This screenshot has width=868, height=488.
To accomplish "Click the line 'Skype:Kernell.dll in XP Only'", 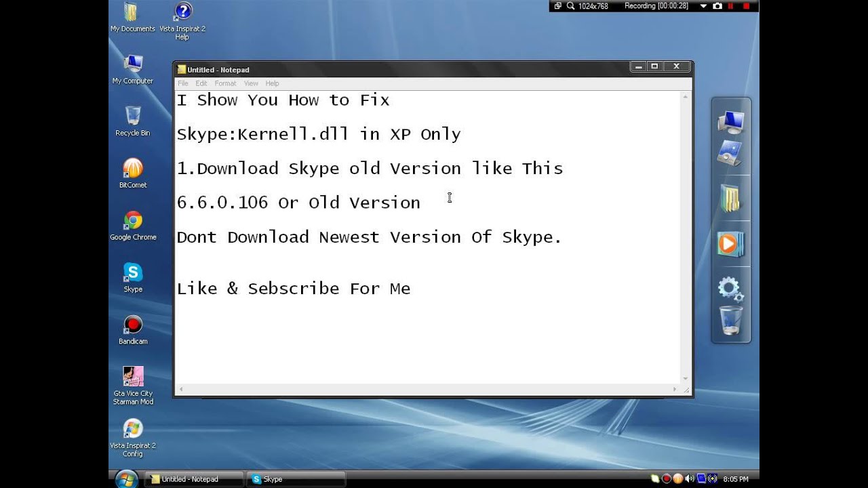I will coord(319,134).
